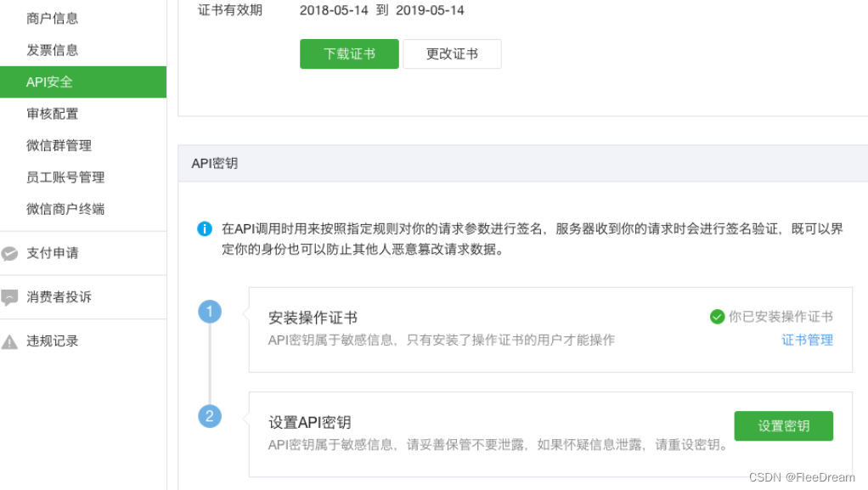Image resolution: width=868 pixels, height=490 pixels.
Task: Open the 支付申请 section label
Action: (52, 253)
